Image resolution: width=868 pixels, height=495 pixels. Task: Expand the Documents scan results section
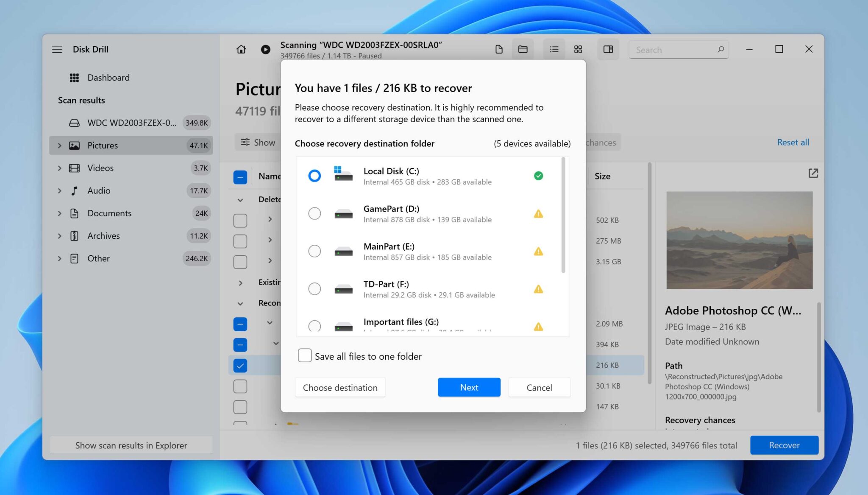pos(59,213)
